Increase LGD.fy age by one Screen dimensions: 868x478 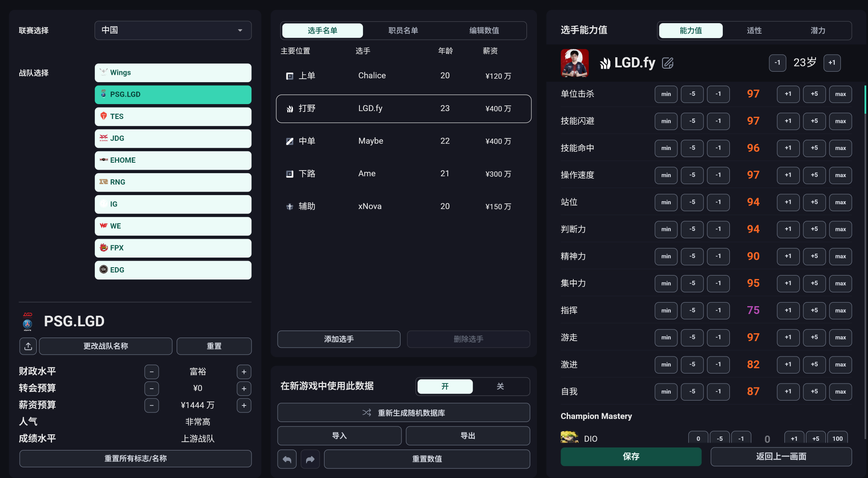tap(832, 63)
